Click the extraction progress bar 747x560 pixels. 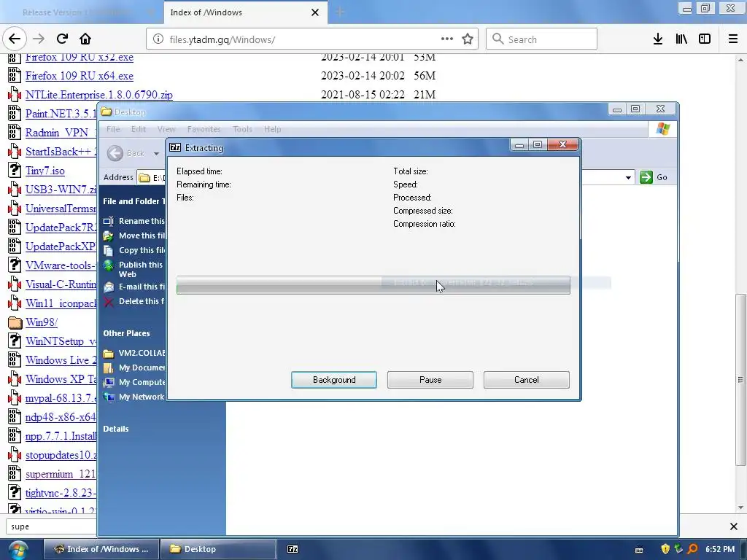[x=373, y=285]
